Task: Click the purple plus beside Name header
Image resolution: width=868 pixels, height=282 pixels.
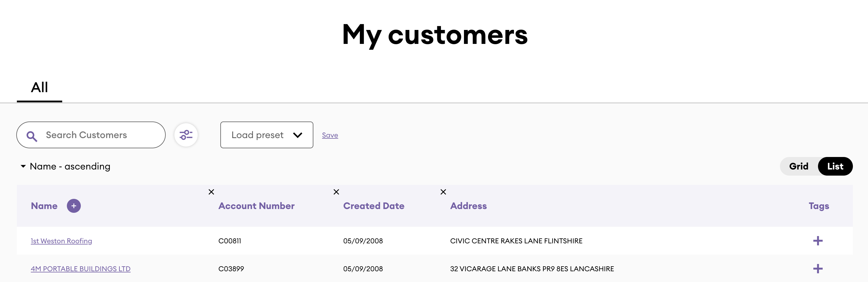Action: [74, 206]
